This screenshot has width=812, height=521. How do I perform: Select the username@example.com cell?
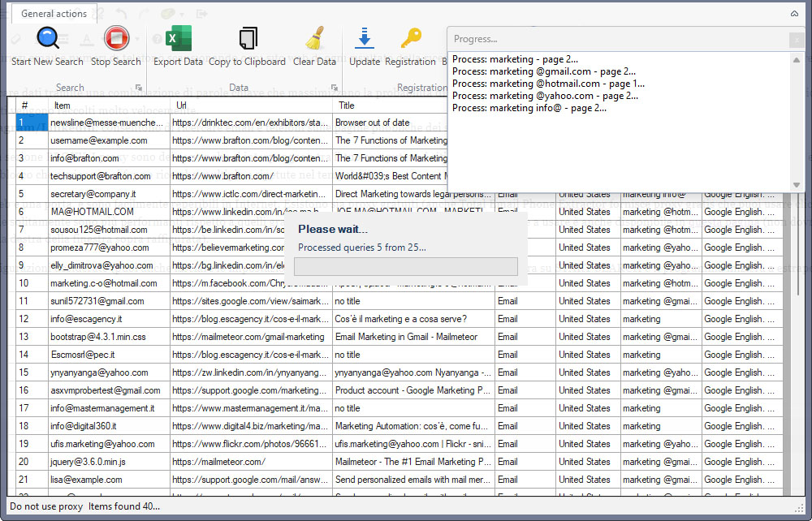pos(110,140)
